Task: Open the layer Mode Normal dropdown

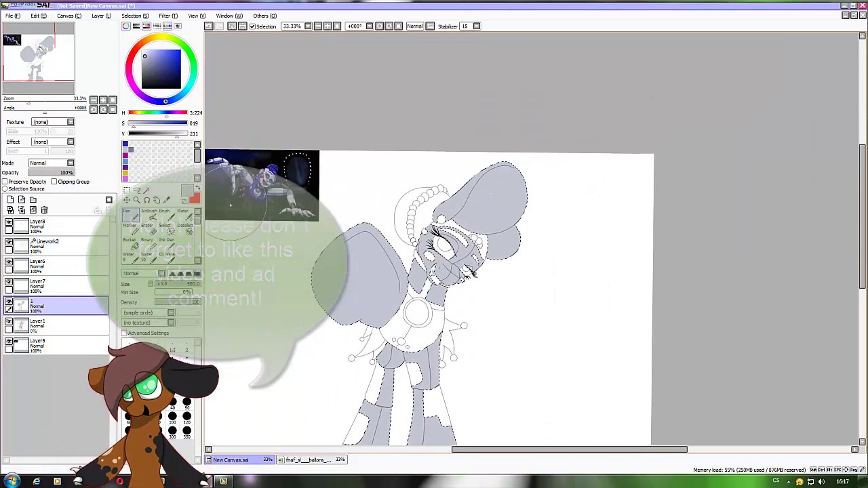Action: pyautogui.click(x=51, y=163)
